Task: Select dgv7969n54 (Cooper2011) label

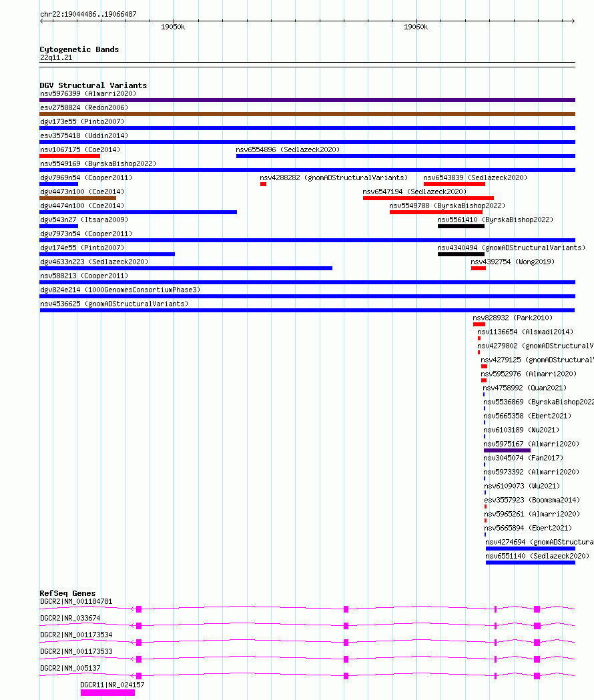Action: coord(86,178)
